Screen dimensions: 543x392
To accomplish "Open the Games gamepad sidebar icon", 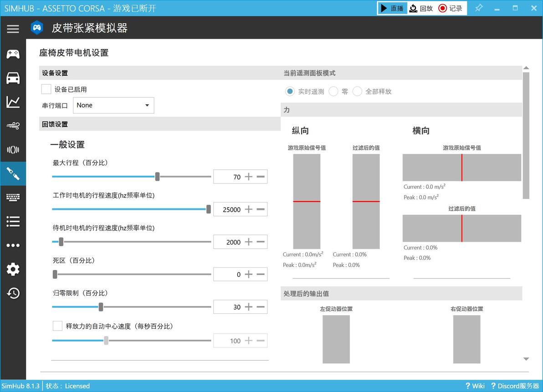I will tap(13, 54).
